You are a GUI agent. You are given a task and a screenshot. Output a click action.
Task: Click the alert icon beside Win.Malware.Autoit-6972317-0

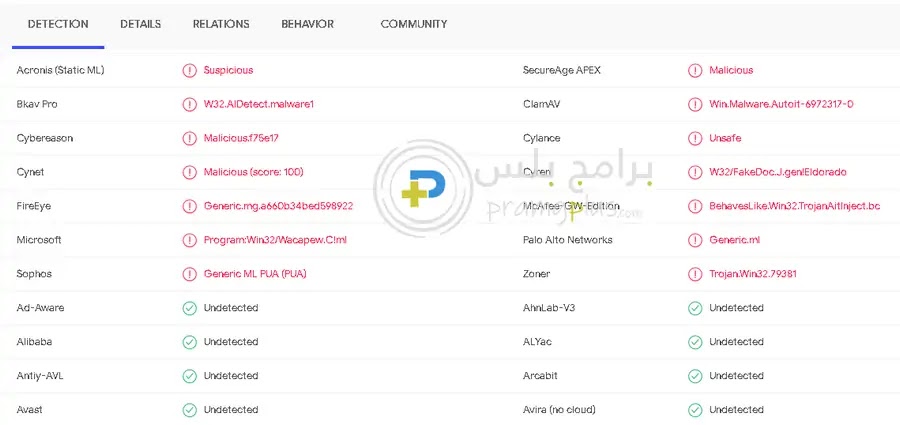pyautogui.click(x=695, y=105)
